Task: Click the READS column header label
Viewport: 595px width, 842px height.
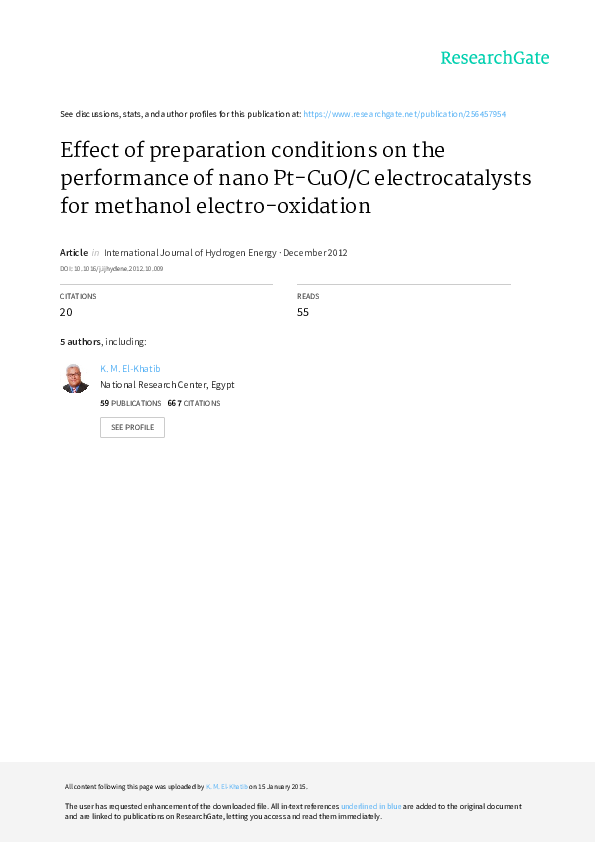Action: click(x=308, y=296)
